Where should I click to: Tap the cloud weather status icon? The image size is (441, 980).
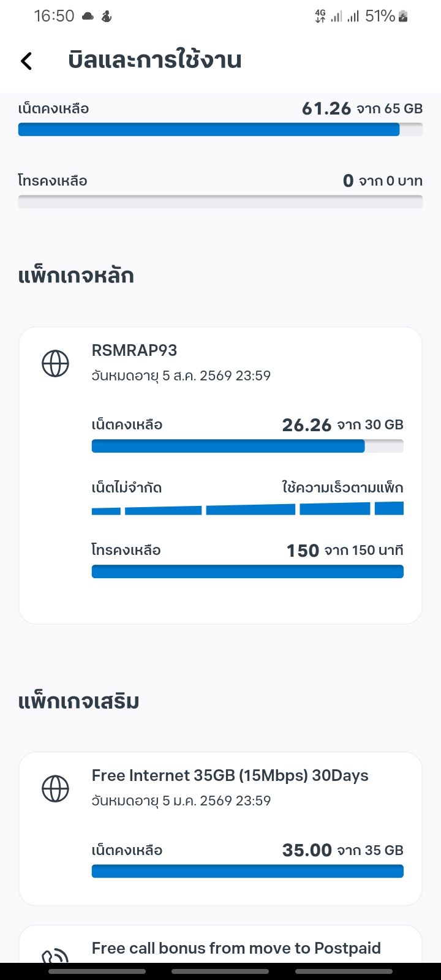tap(88, 17)
